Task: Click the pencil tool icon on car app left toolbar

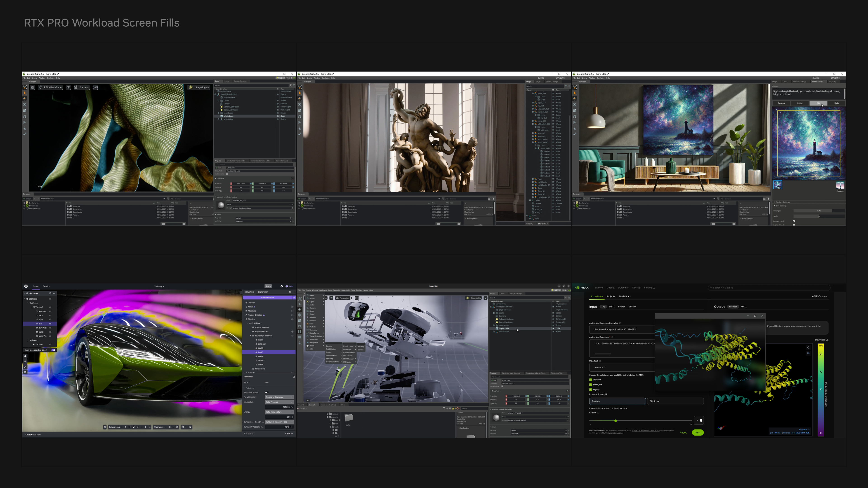Action: click(25, 367)
